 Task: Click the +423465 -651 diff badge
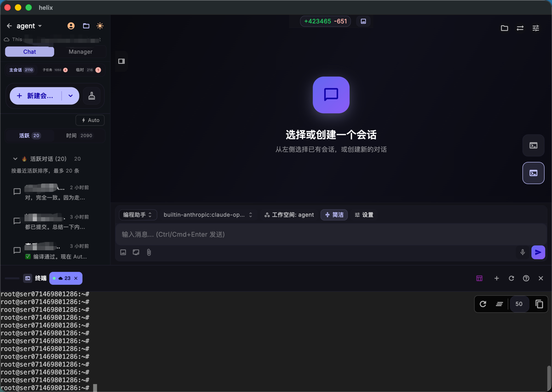click(325, 21)
